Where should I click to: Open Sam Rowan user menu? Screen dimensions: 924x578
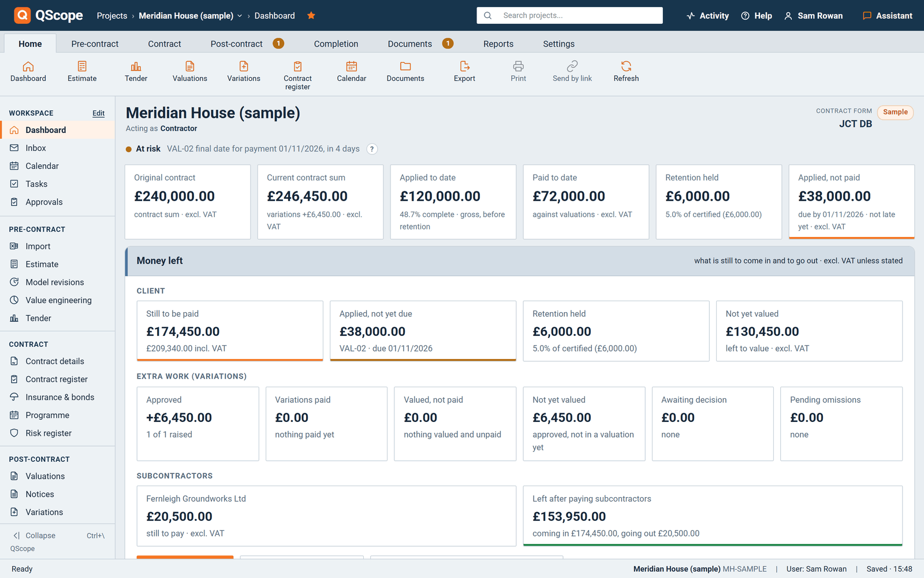click(813, 16)
